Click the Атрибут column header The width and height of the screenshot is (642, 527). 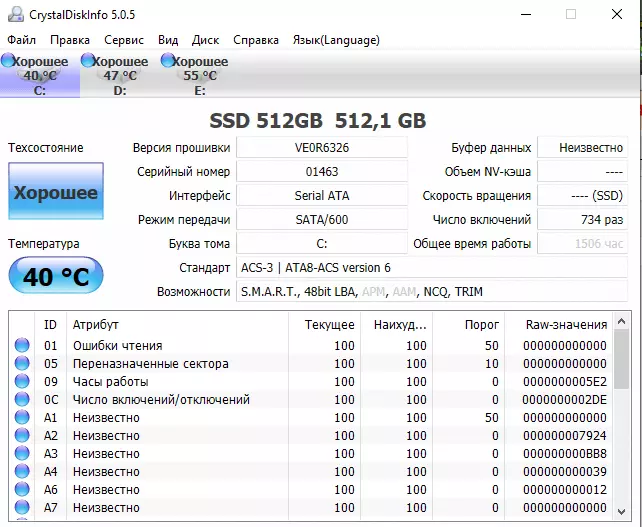tap(177, 324)
